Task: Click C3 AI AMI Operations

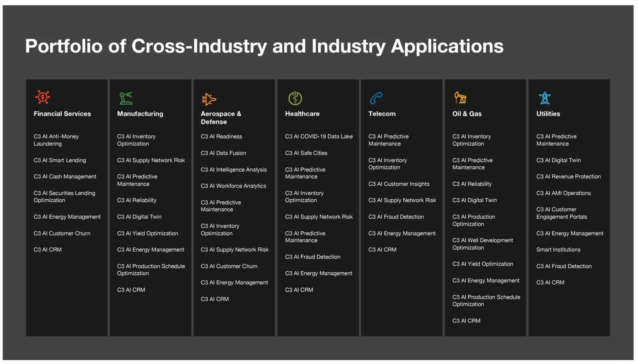Action: point(563,193)
